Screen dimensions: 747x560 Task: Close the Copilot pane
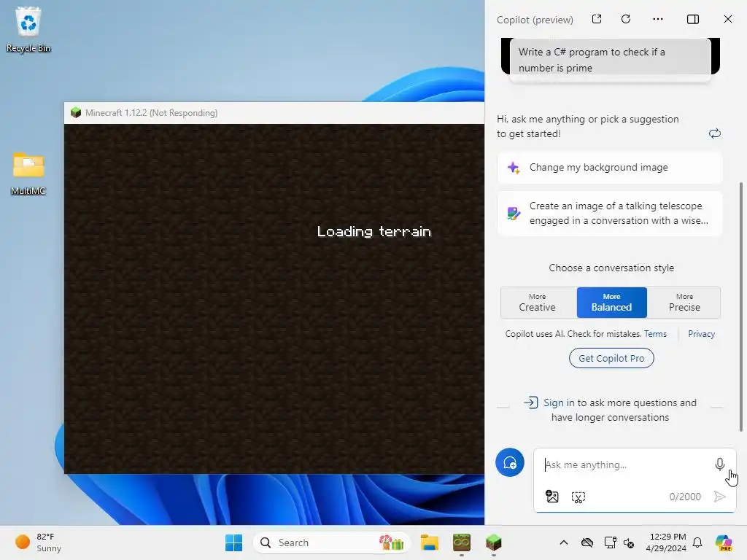pos(727,19)
